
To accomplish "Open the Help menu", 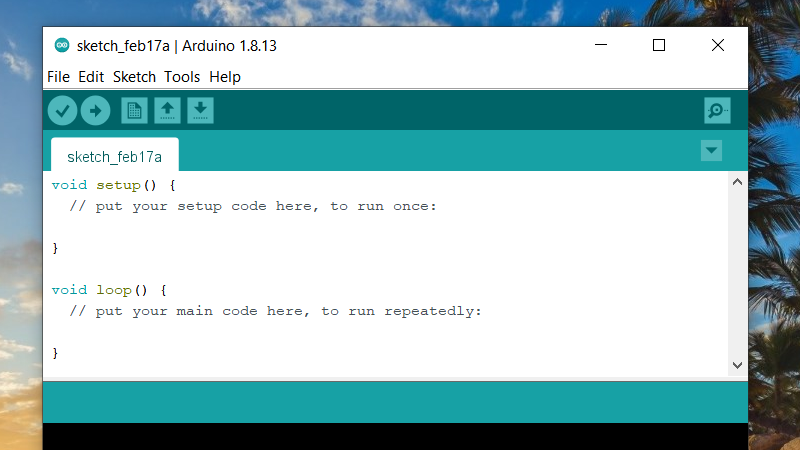I will [224, 77].
